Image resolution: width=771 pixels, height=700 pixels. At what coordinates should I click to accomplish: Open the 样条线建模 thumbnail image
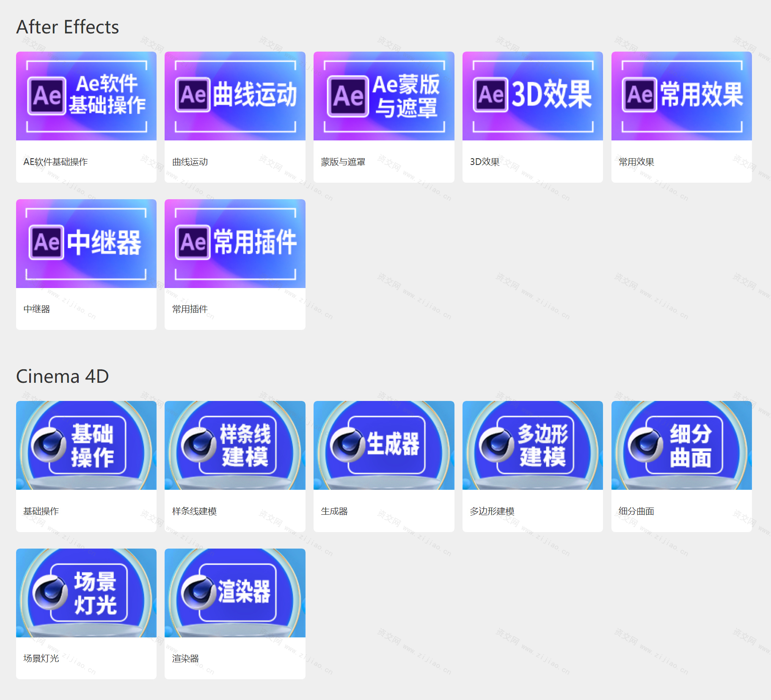click(x=235, y=445)
